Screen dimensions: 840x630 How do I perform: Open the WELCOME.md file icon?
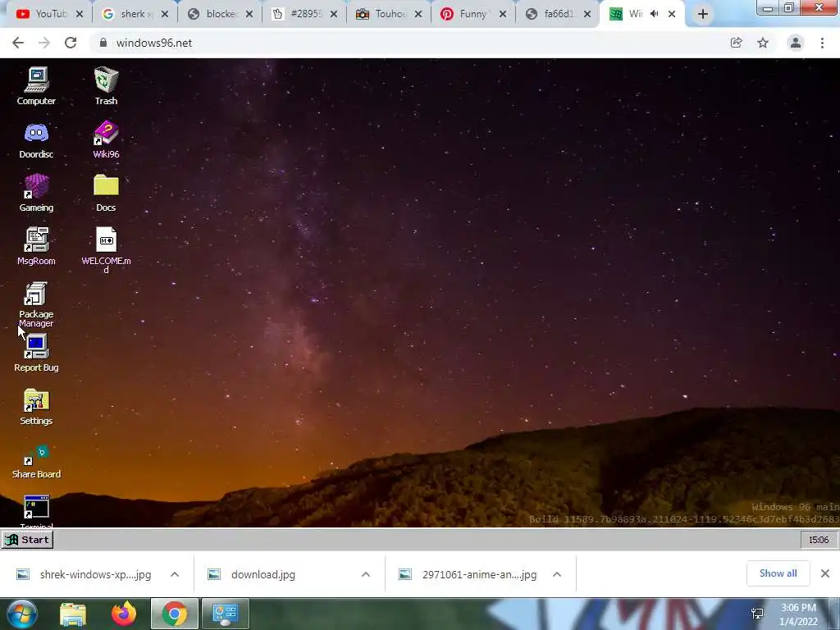pyautogui.click(x=106, y=249)
